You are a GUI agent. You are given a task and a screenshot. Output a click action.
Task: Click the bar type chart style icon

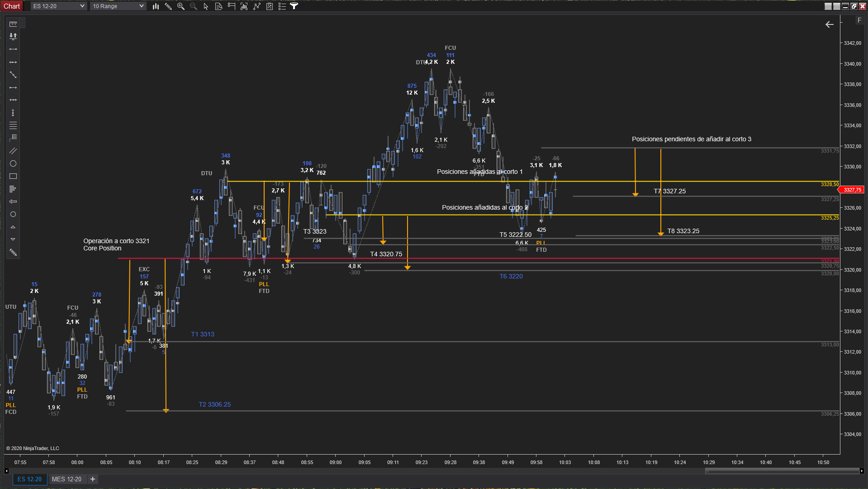coord(156,6)
